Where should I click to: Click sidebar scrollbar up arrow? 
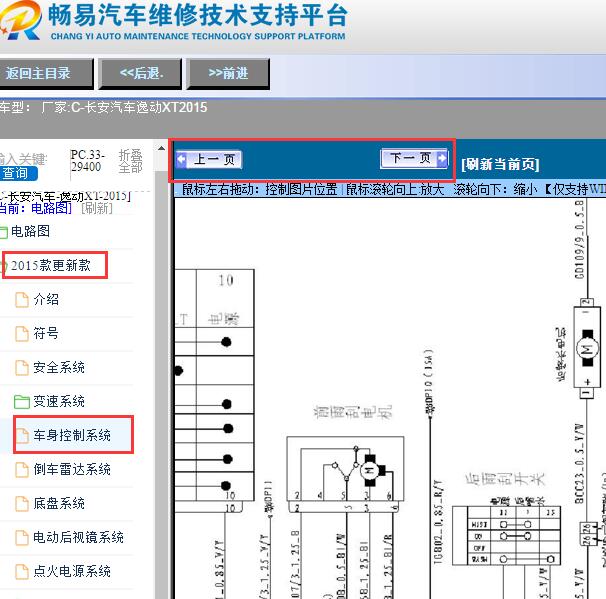(x=162, y=148)
